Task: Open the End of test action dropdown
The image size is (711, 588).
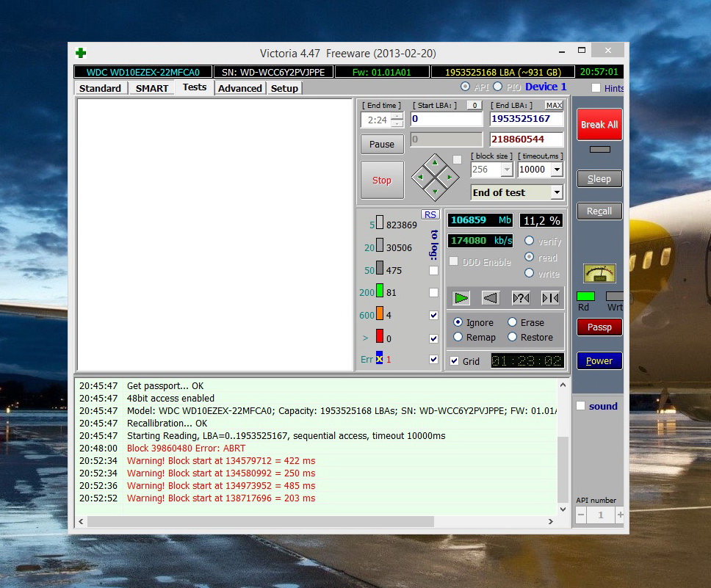Action: point(556,192)
